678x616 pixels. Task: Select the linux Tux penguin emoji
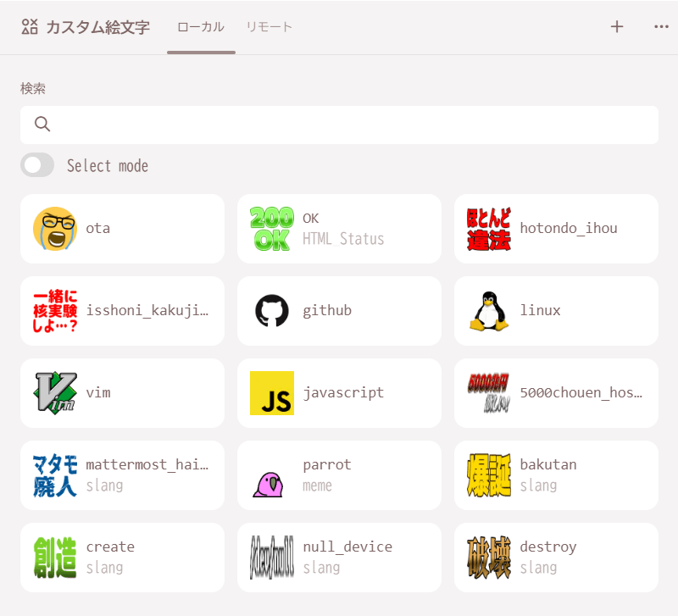pyautogui.click(x=556, y=311)
